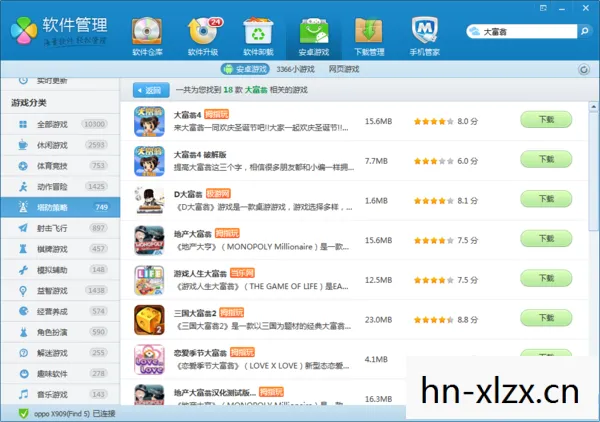Viewport: 600px width, 422px height.
Task: Click the 三国大富翁2 dice icon
Action: click(149, 320)
